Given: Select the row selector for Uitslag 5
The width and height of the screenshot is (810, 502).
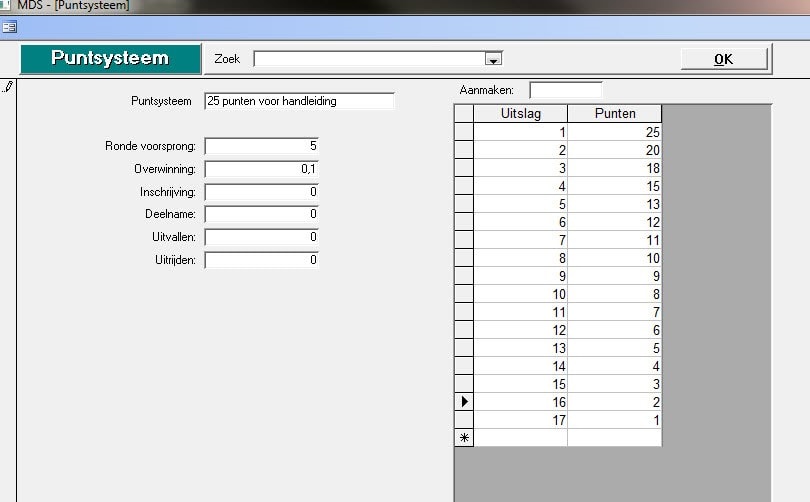Looking at the screenshot, I should tap(464, 203).
